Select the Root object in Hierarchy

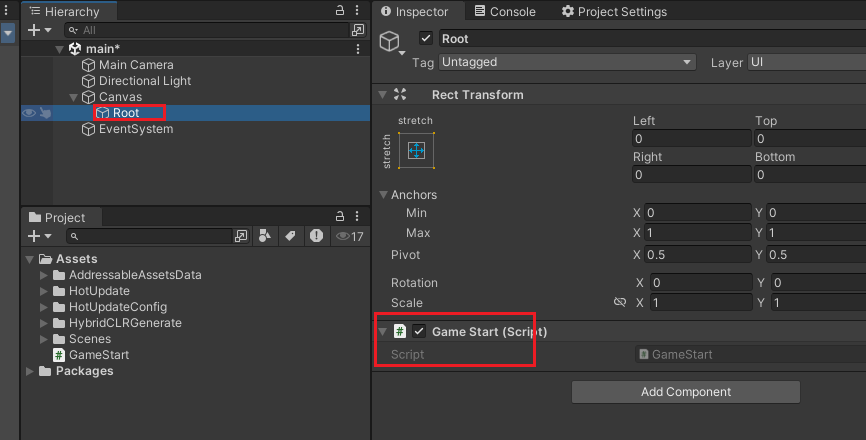point(126,113)
